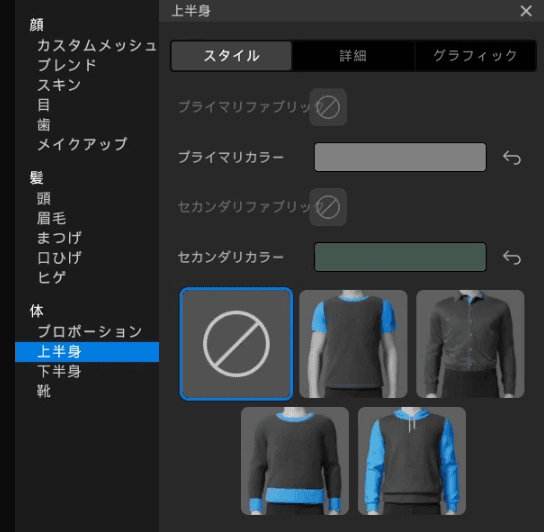Choose the button-up collared shirt style
Viewport: 544px width, 532px height.
click(x=470, y=344)
